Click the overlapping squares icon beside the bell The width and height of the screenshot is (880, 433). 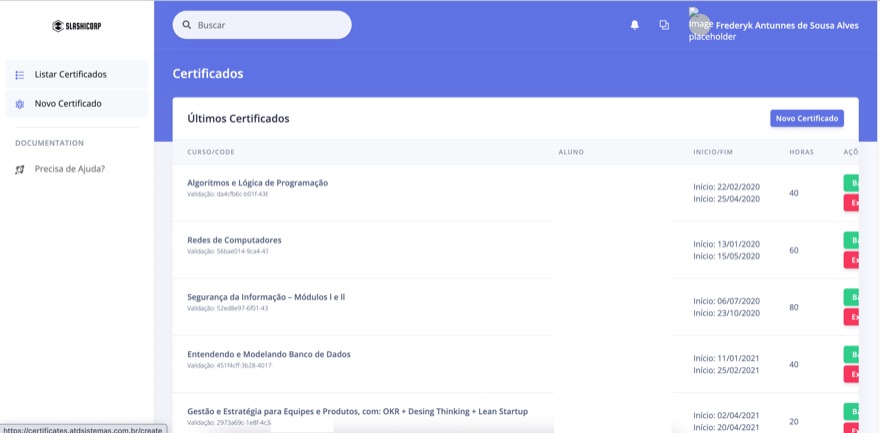[664, 25]
